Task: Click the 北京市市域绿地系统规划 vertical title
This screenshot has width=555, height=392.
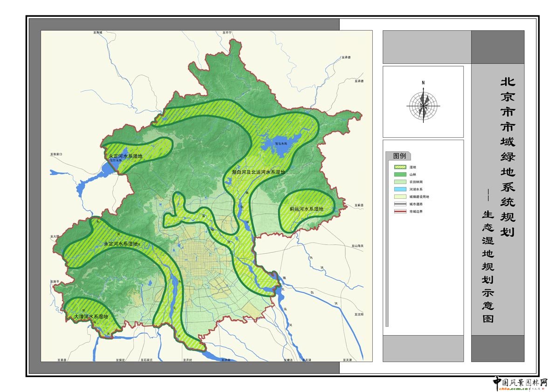Action: [x=507, y=156]
